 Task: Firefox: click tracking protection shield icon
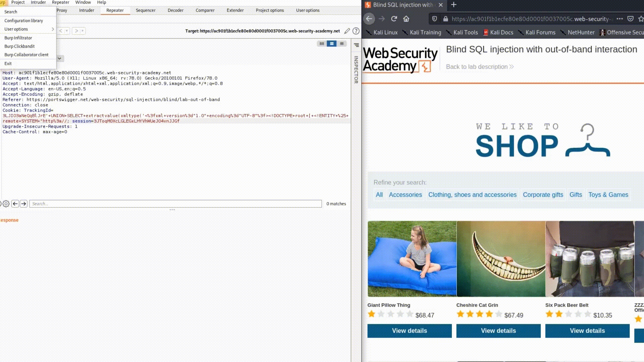pyautogui.click(x=434, y=19)
